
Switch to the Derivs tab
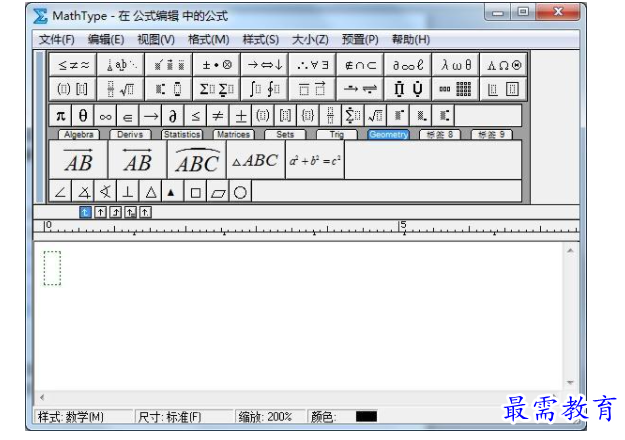pyautogui.click(x=130, y=134)
